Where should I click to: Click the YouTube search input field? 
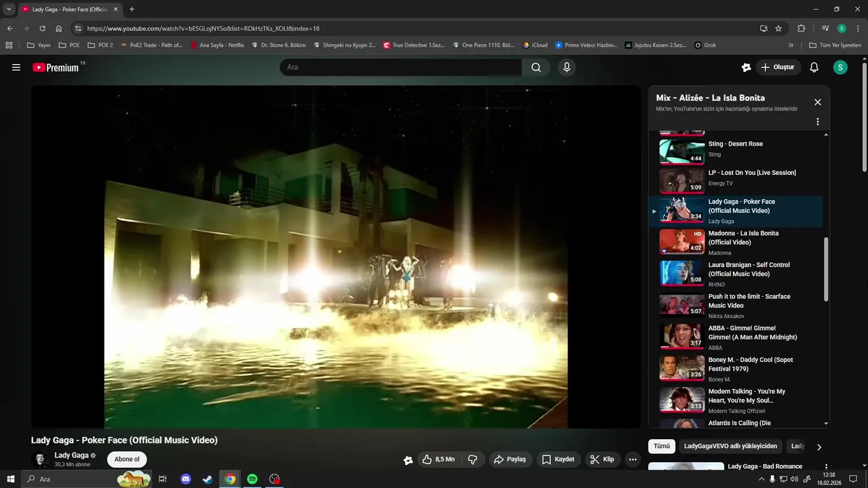coord(400,67)
